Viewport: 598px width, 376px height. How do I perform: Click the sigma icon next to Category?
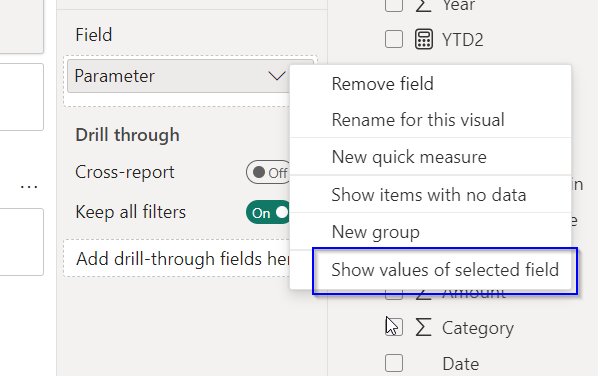(423, 328)
